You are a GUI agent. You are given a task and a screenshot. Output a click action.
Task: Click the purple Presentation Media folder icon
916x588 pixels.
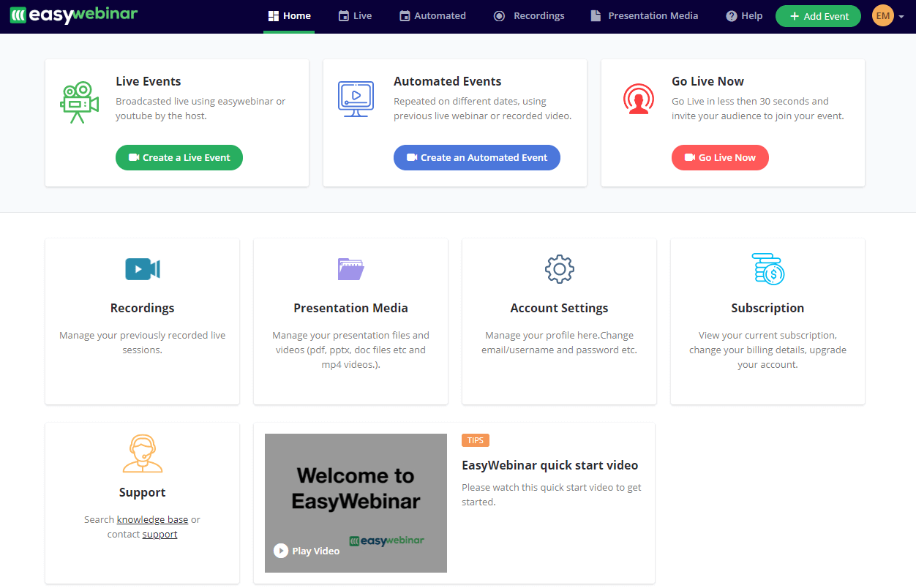[350, 269]
